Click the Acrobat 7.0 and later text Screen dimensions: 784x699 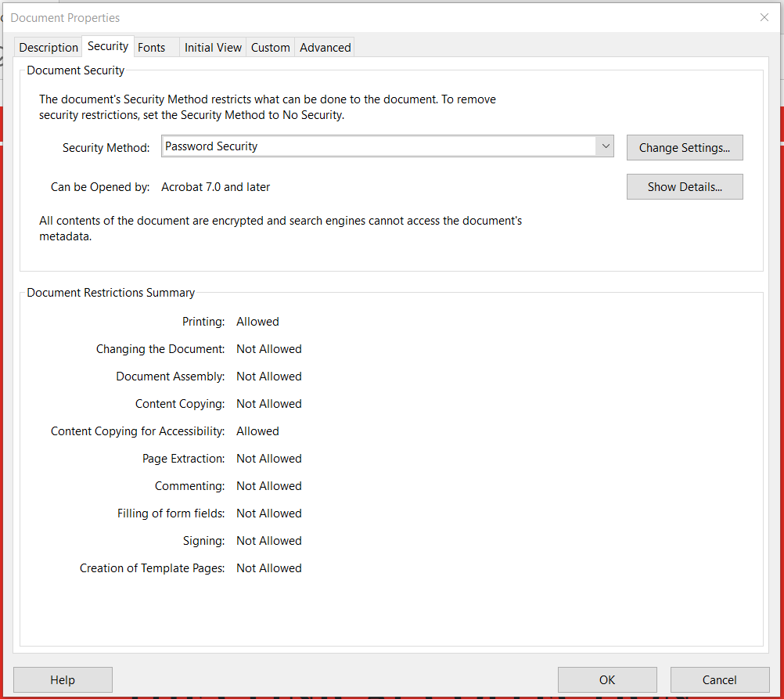pos(216,187)
